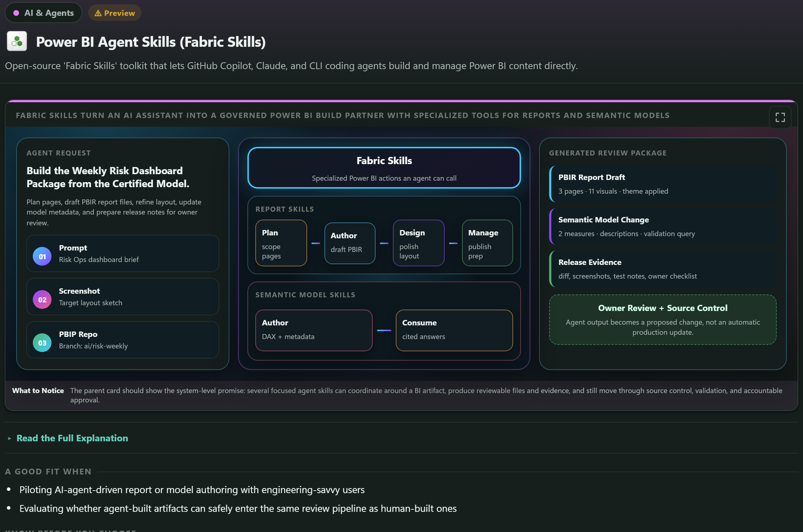
Task: Click the 01 Prompt step badge
Action: click(x=42, y=256)
